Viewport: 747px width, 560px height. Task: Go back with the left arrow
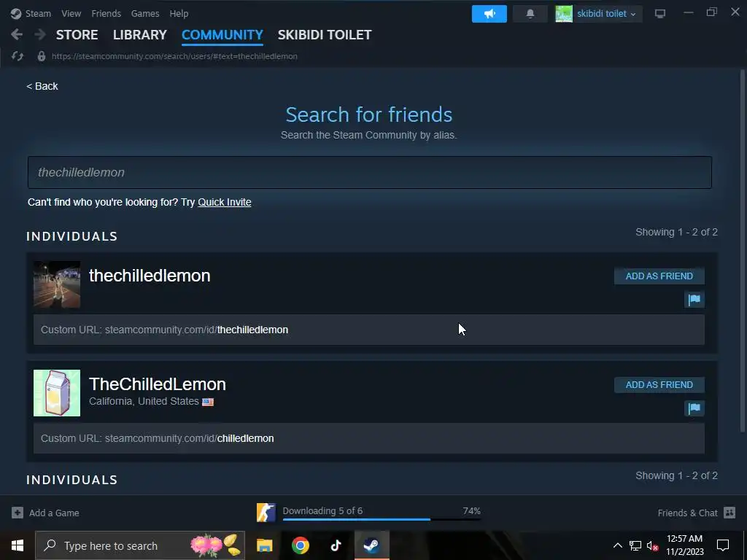(x=17, y=34)
